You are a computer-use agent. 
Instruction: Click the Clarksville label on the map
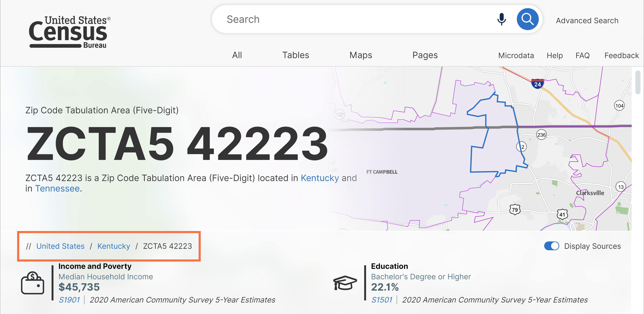tap(590, 193)
